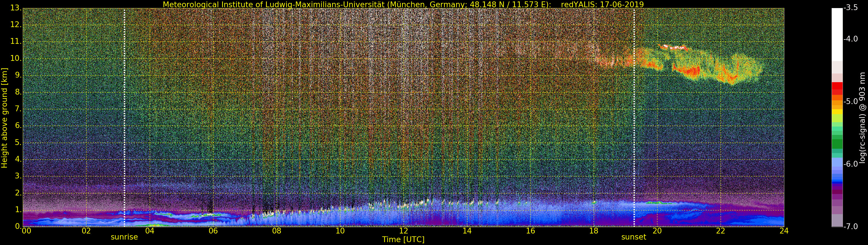Screen dimensions: 868x245
Task: Click the time tick label '08'
Action: click(x=277, y=231)
